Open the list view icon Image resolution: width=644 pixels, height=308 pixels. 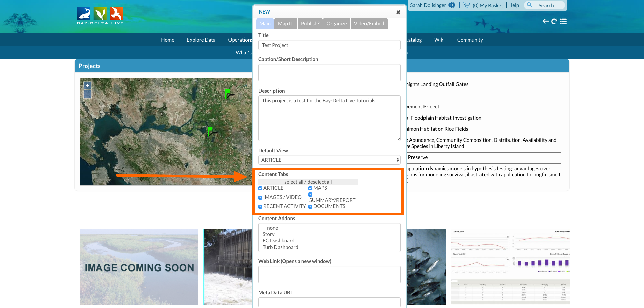pyautogui.click(x=563, y=21)
